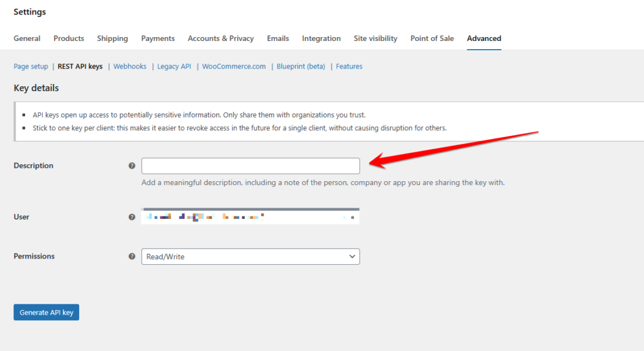Open the Page setup link
644x351 pixels.
(31, 67)
